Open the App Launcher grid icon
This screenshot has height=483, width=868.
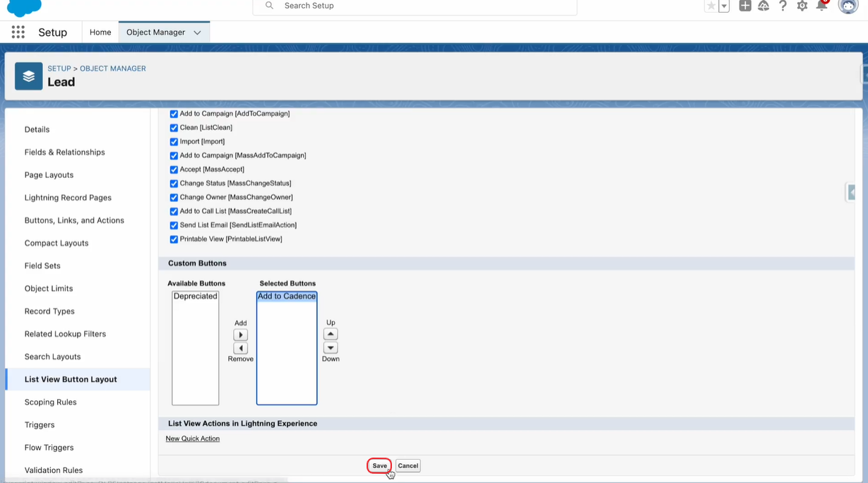tap(18, 32)
